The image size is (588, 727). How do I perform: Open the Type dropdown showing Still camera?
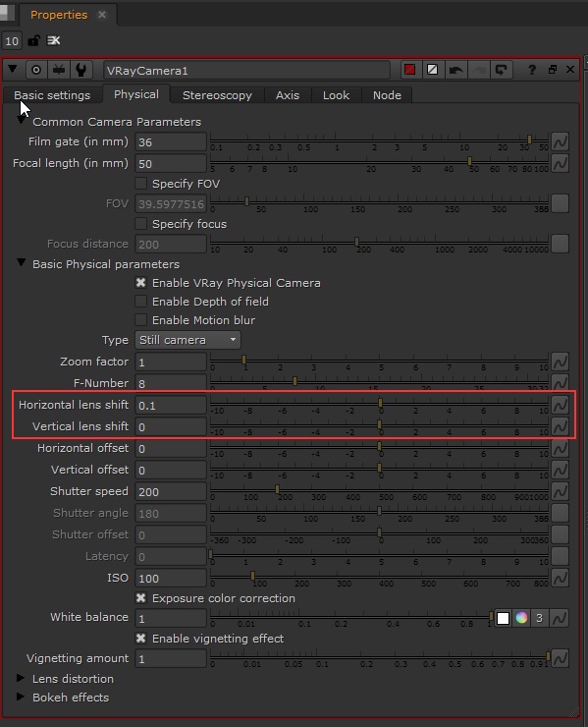[x=187, y=340]
